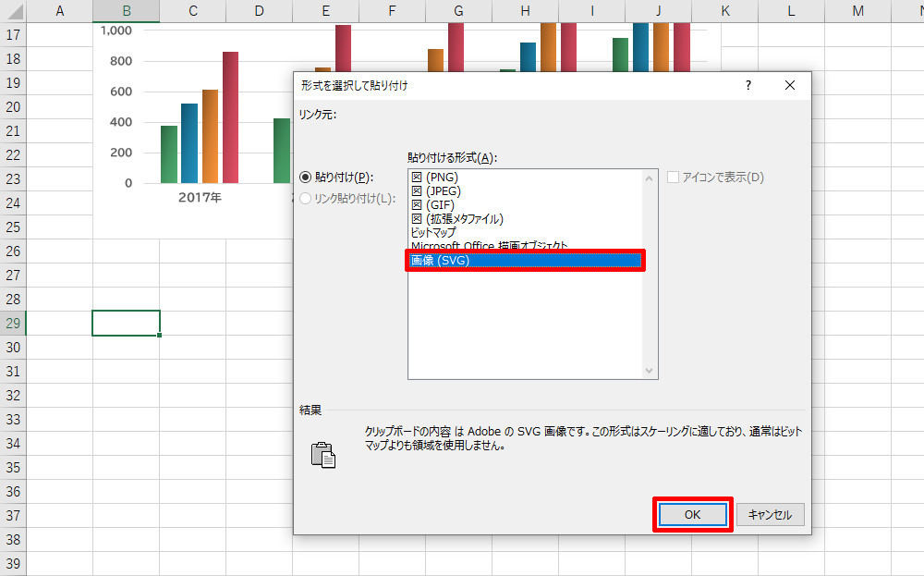This screenshot has width=924, height=576.
Task: Select column L header
Action: coord(792,11)
